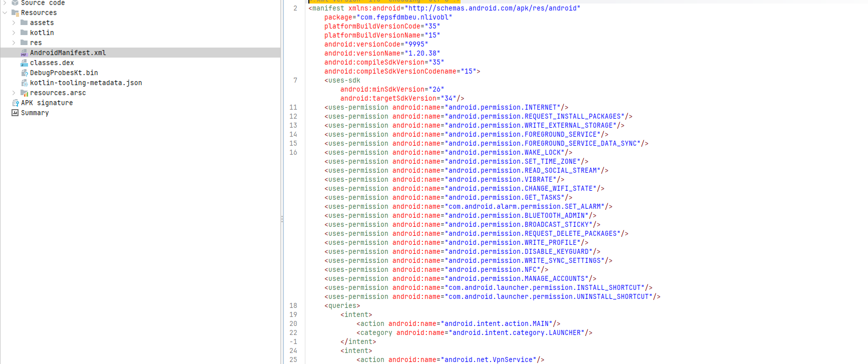
Task: Click the APK signature icon
Action: (x=15, y=103)
